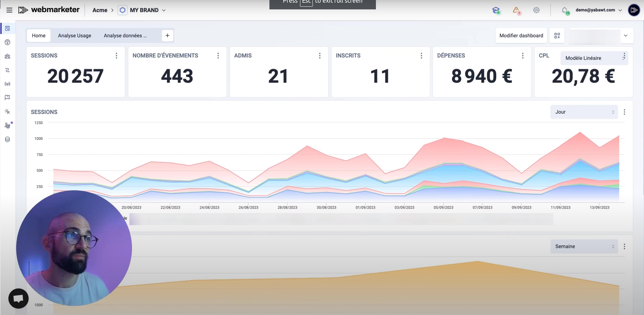Open the warning alerts icon

pos(516,10)
